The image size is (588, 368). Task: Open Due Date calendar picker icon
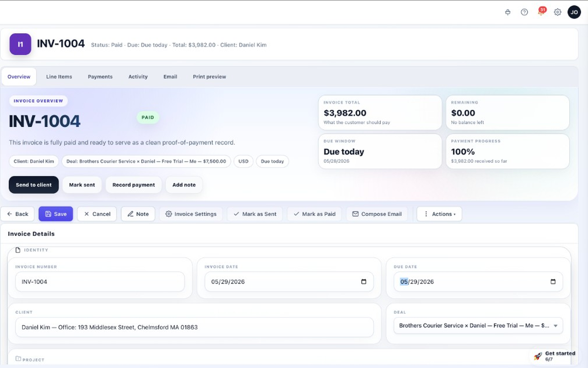(553, 281)
